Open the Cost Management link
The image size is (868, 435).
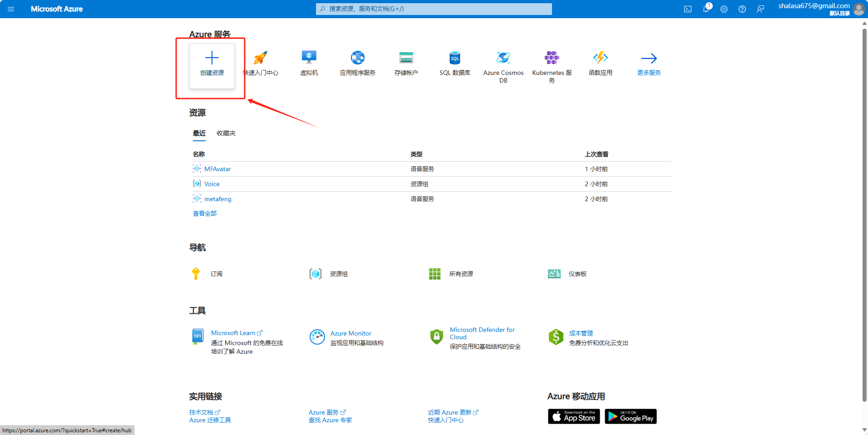tap(581, 333)
